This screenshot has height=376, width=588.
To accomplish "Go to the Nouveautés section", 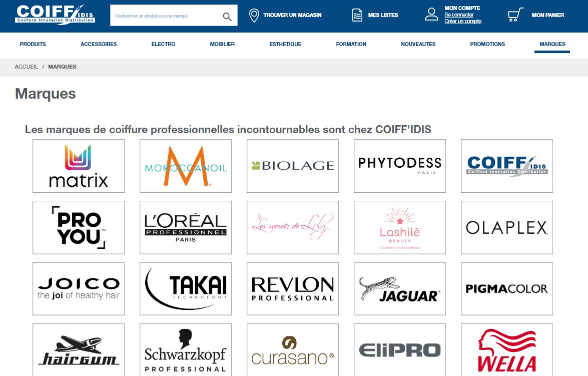I will point(418,44).
